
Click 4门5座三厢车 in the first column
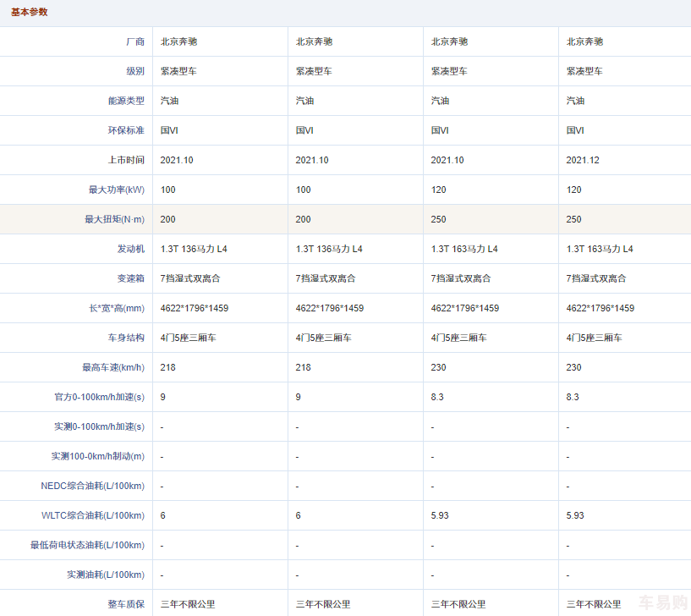click(188, 338)
